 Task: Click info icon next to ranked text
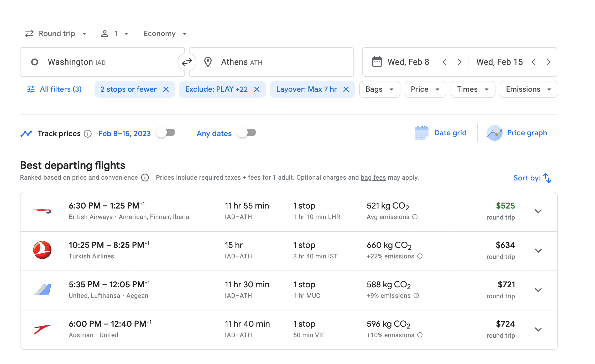click(x=145, y=178)
